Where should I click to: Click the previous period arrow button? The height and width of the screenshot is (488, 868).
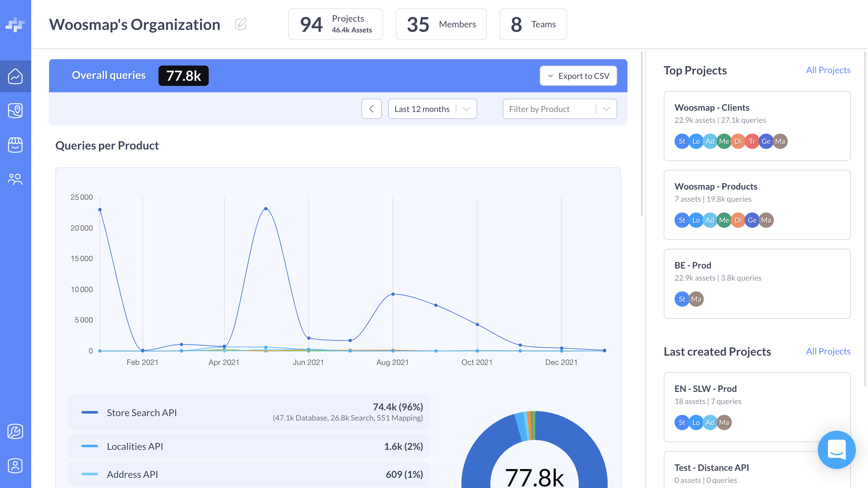(x=371, y=109)
